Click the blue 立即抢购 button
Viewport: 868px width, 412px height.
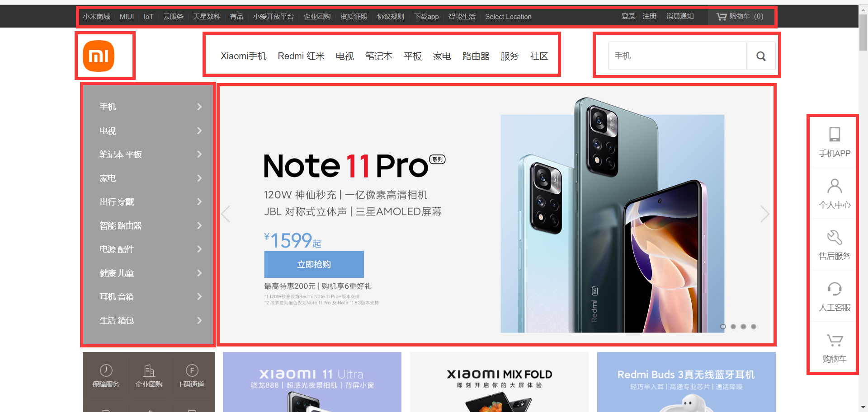[x=314, y=264]
